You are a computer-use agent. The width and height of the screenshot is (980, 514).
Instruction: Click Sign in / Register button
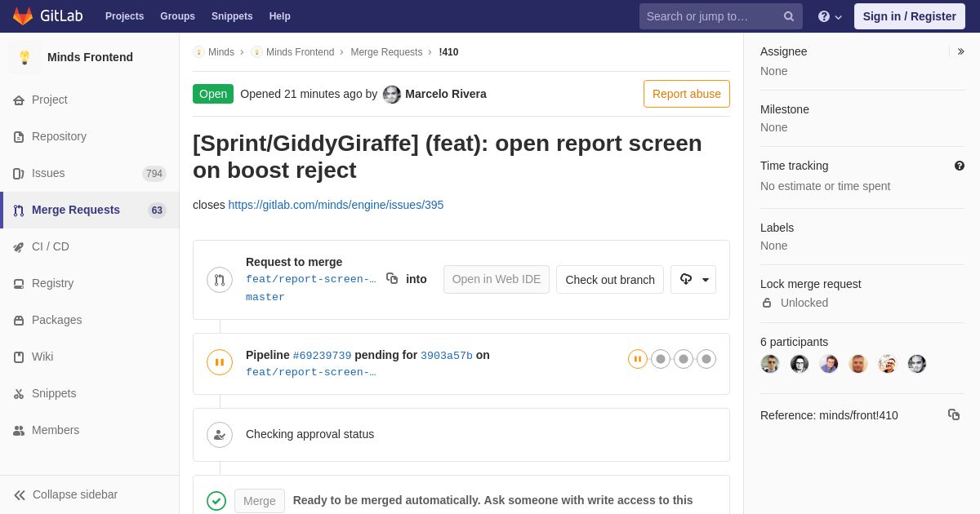(909, 16)
